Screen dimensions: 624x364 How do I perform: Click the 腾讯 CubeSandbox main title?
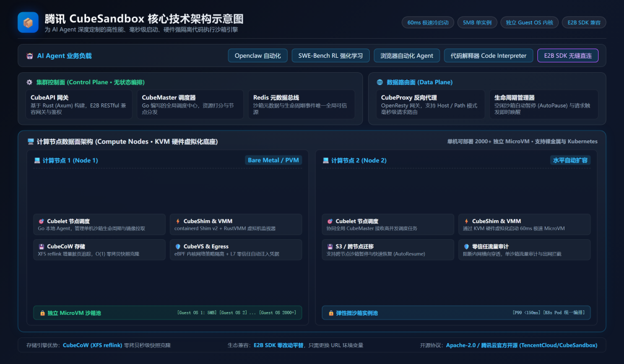point(144,18)
